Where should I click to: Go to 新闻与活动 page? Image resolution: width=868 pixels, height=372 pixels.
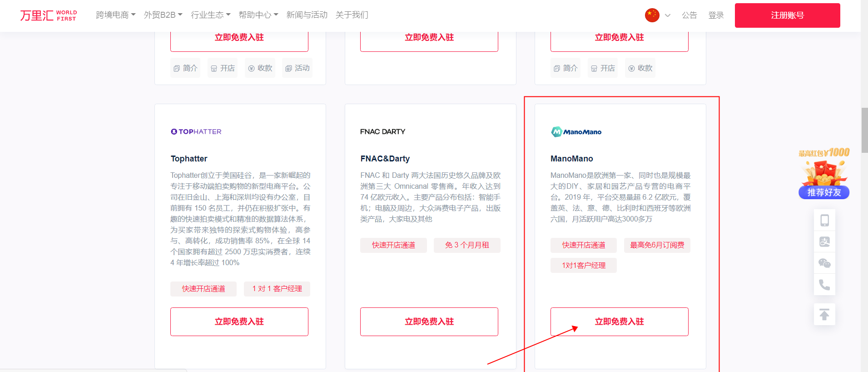pos(307,15)
